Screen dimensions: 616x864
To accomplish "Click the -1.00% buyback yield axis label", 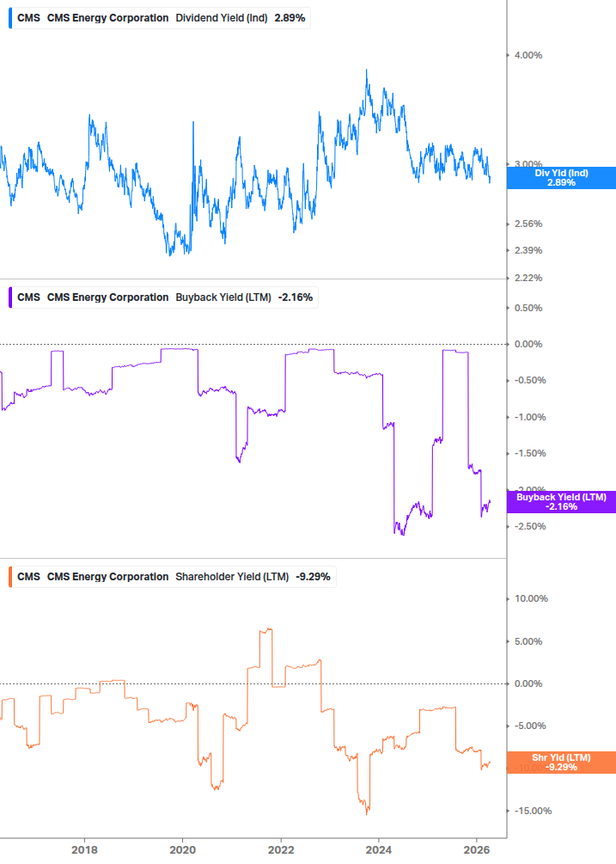I will [530, 418].
